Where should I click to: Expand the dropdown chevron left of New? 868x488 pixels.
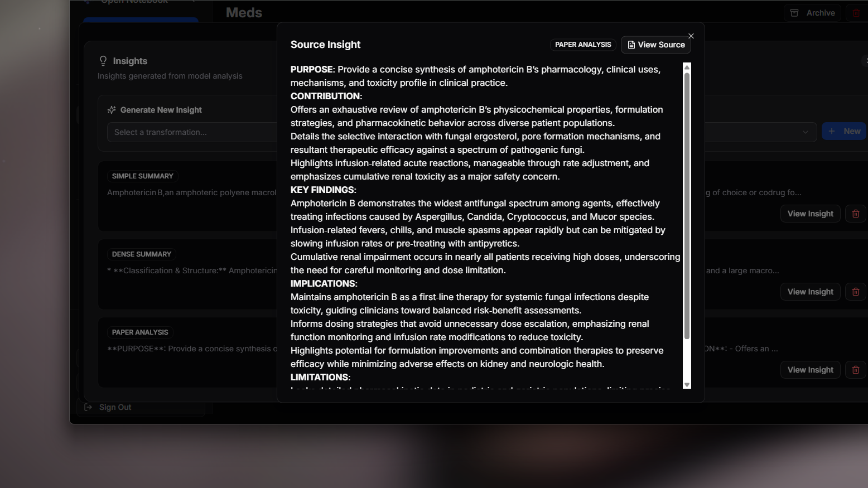(x=806, y=132)
